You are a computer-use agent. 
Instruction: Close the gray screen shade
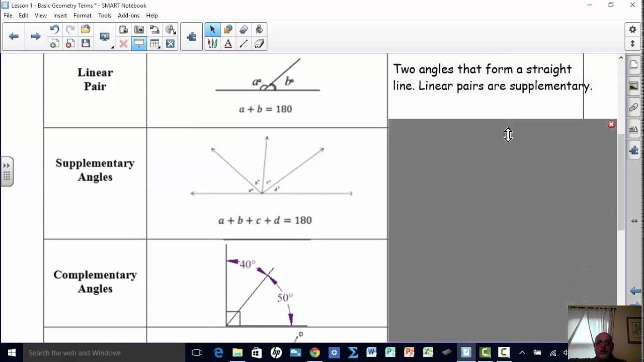611,124
